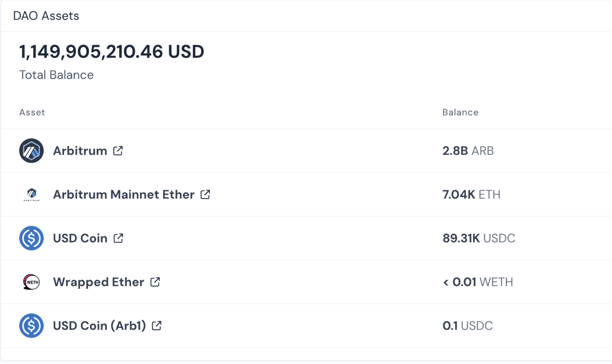Click the 89.31K USDC balance

[x=479, y=238]
